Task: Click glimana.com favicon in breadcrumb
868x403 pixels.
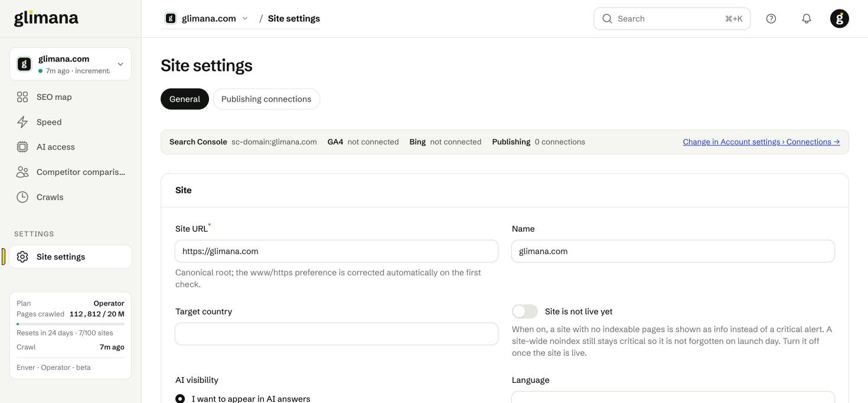Action: pyautogui.click(x=171, y=18)
